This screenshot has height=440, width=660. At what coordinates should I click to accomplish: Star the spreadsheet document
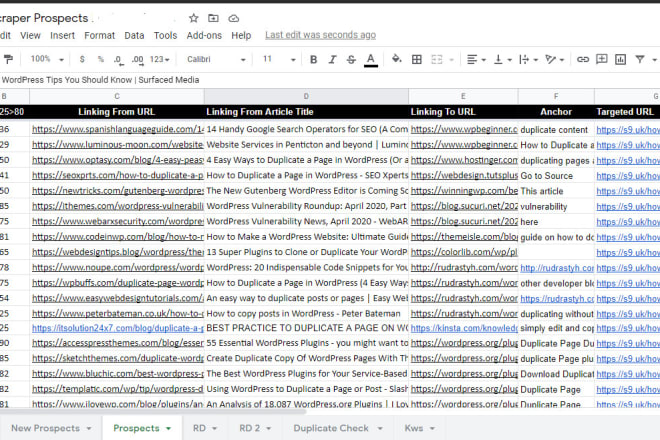[193, 18]
